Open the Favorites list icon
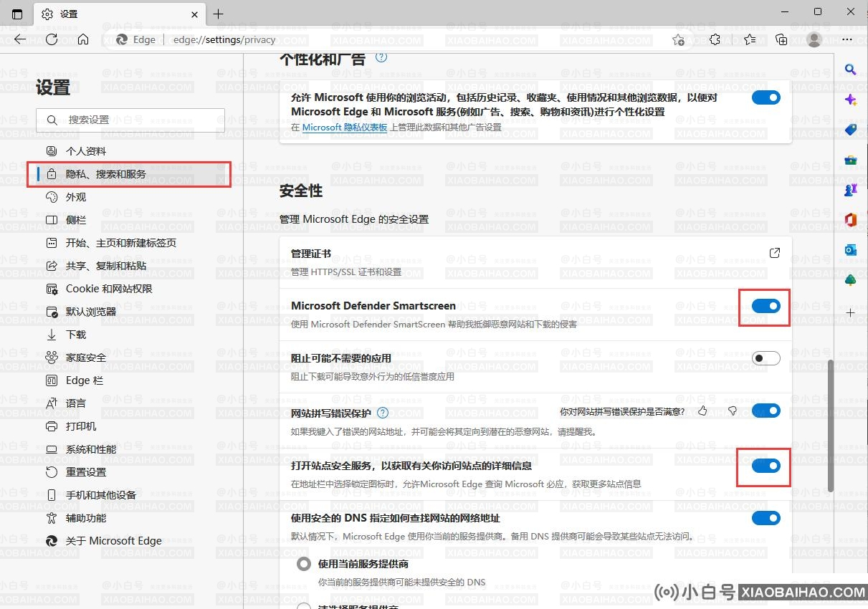 pos(750,39)
